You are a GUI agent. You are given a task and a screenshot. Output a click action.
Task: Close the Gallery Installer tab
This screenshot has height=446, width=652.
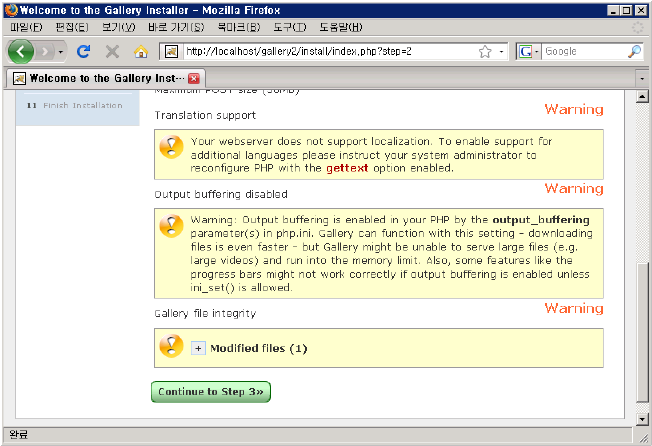(194, 78)
